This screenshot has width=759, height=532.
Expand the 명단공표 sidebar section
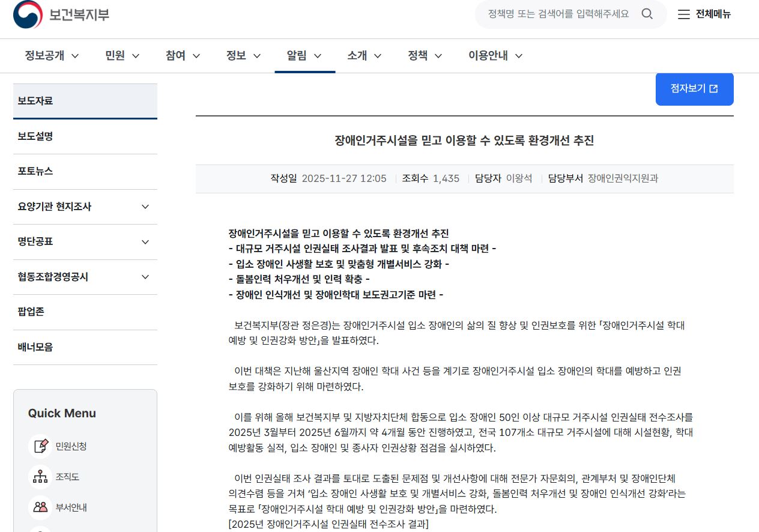click(x=145, y=242)
